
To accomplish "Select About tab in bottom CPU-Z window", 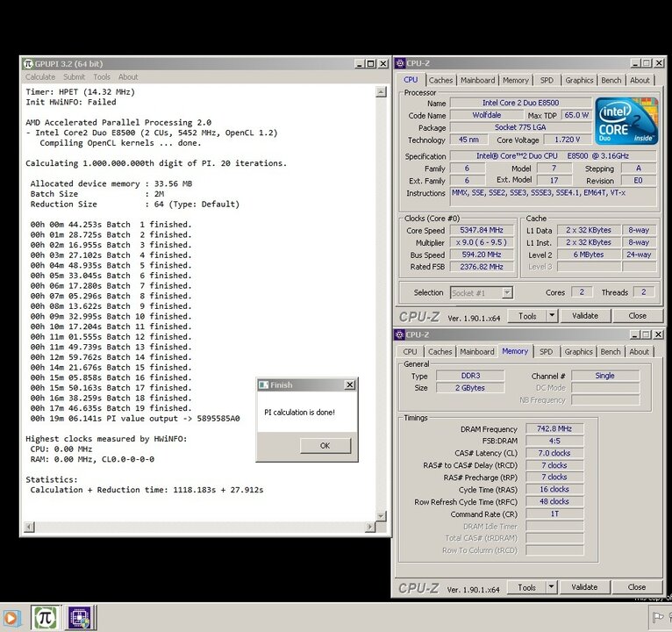I will [639, 352].
